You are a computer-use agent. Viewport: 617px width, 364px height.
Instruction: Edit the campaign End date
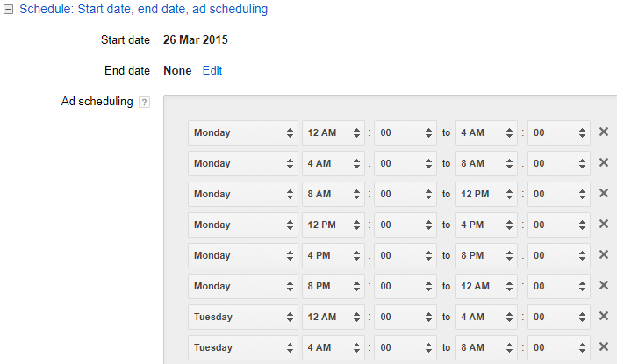(x=212, y=70)
